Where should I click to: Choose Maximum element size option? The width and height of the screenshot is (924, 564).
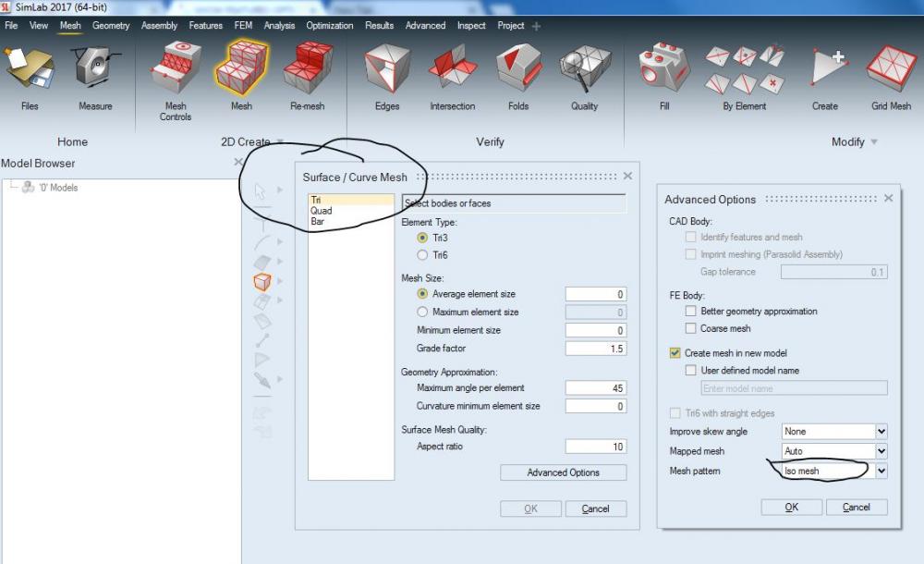(422, 312)
